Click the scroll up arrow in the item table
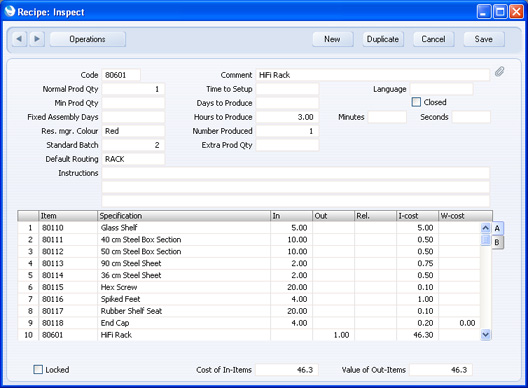The width and height of the screenshot is (528, 388). (x=485, y=228)
